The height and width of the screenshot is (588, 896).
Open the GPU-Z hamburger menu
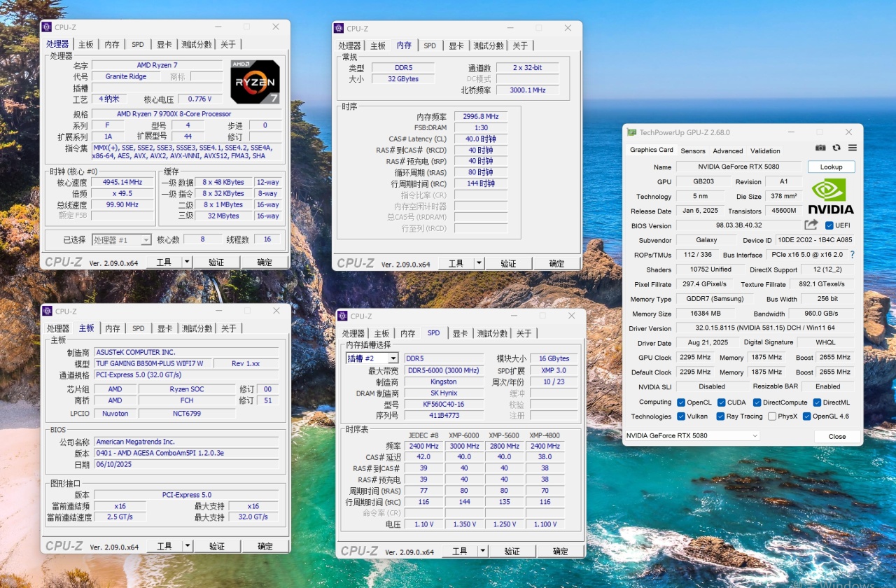click(852, 148)
